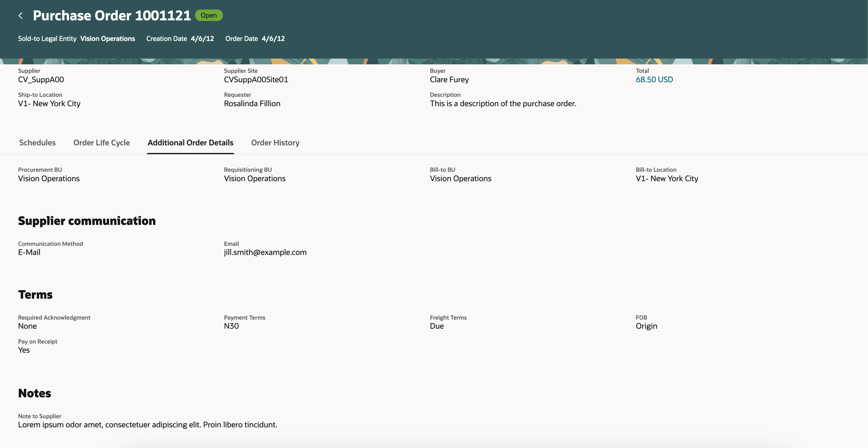The height and width of the screenshot is (448, 868).
Task: Click supplier site CVSuppA00Site01
Action: pyautogui.click(x=256, y=80)
